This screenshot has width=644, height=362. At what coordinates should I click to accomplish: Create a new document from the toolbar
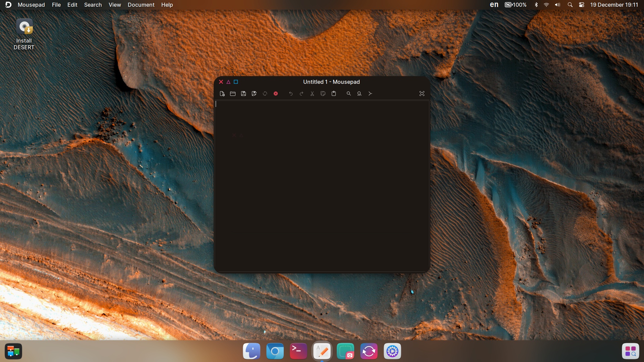coord(222,94)
